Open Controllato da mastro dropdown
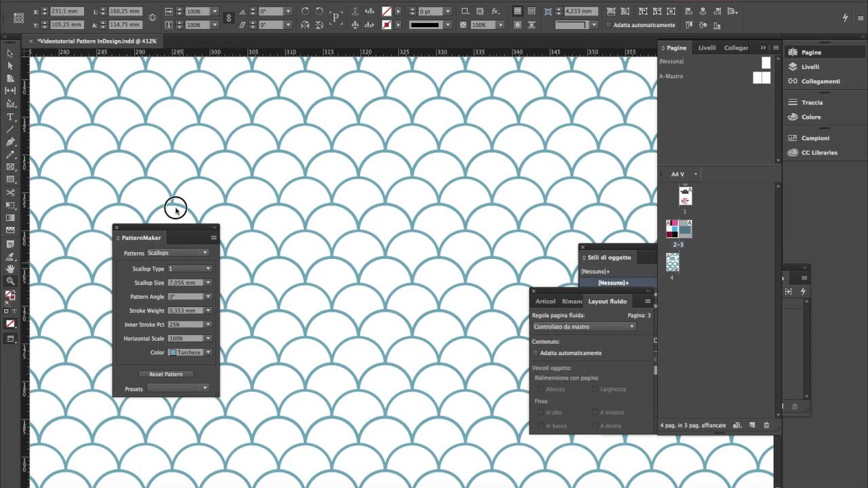Viewport: 868px width, 488px height. click(x=584, y=327)
